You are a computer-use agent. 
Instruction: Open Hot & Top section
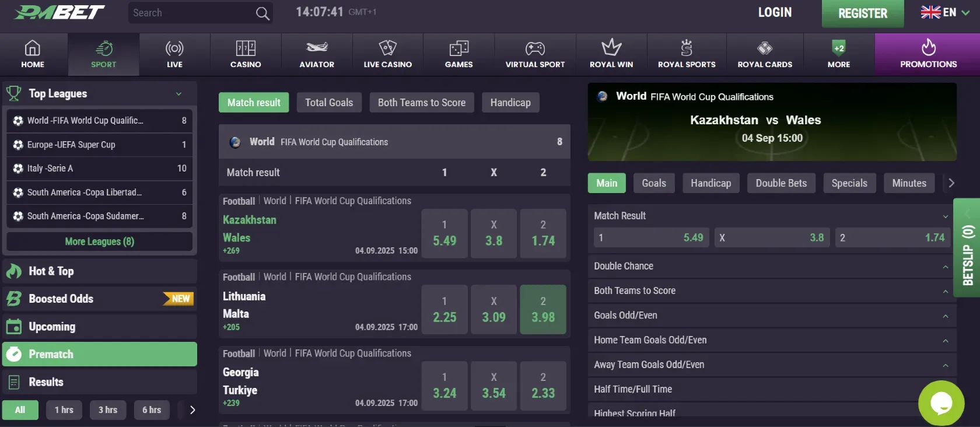pyautogui.click(x=100, y=271)
